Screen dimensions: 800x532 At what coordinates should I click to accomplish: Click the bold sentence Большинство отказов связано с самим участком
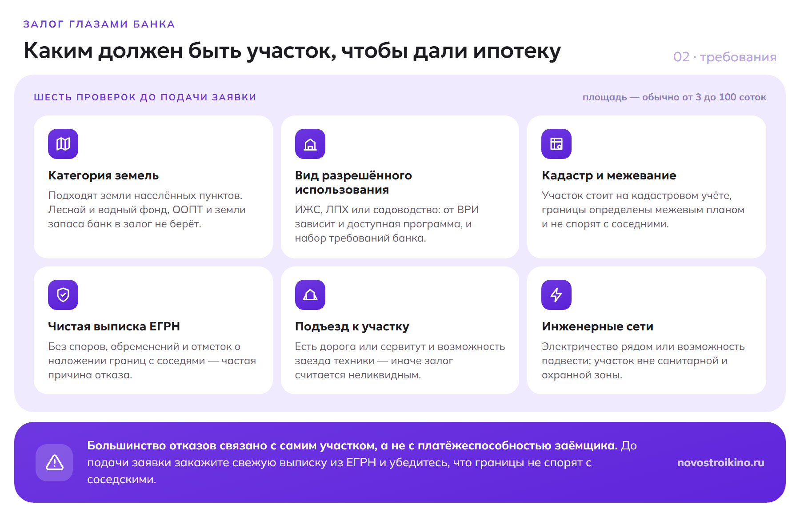[352, 445]
